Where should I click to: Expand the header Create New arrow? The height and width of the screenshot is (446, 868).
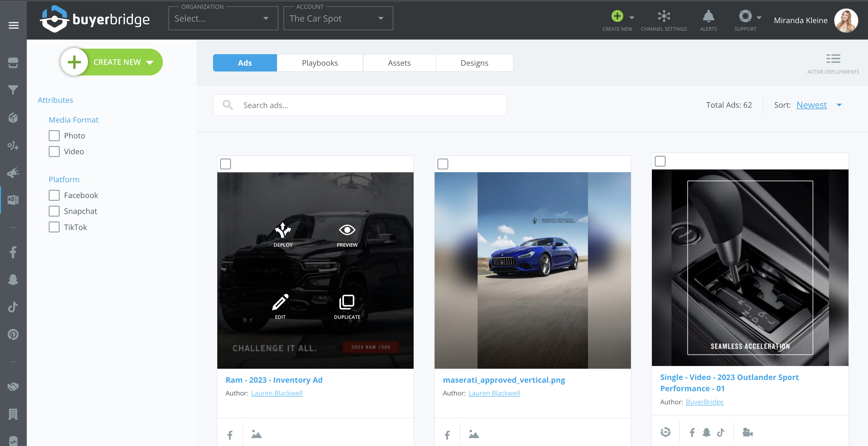click(x=632, y=18)
